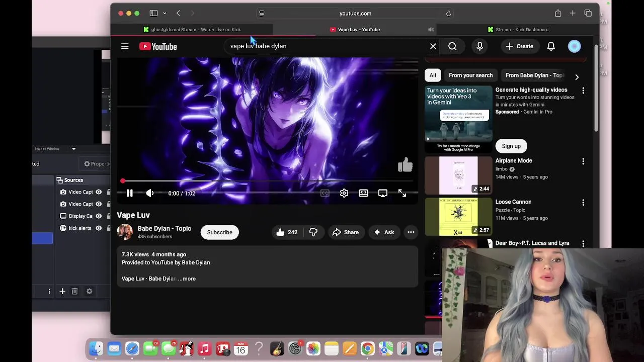This screenshot has height=362, width=644.
Task: Open a new Safari tab
Action: pyautogui.click(x=573, y=13)
